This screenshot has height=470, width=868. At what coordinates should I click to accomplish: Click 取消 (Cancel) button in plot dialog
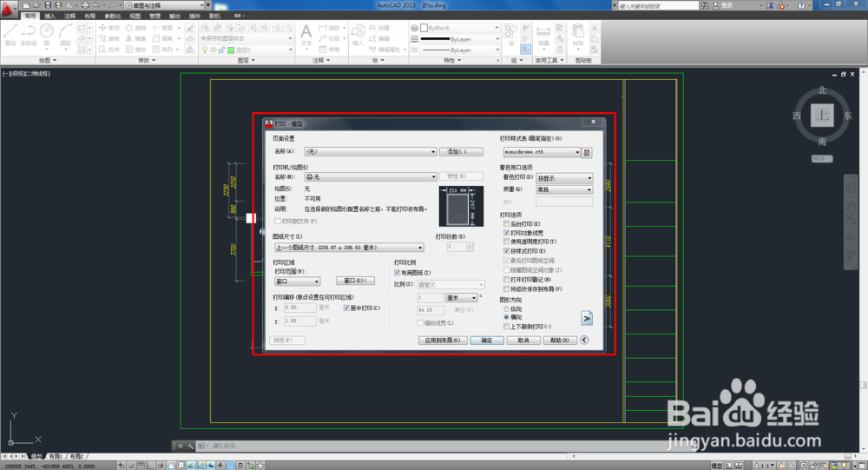pyautogui.click(x=523, y=341)
